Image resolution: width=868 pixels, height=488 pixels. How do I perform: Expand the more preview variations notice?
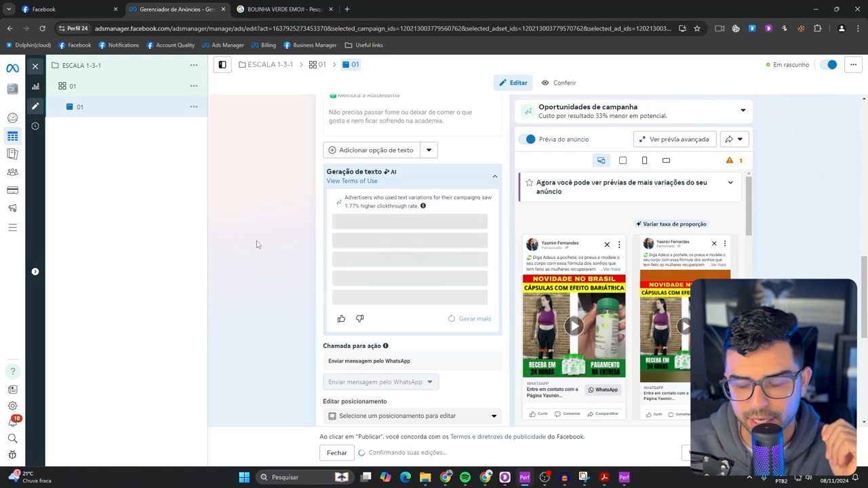point(730,182)
